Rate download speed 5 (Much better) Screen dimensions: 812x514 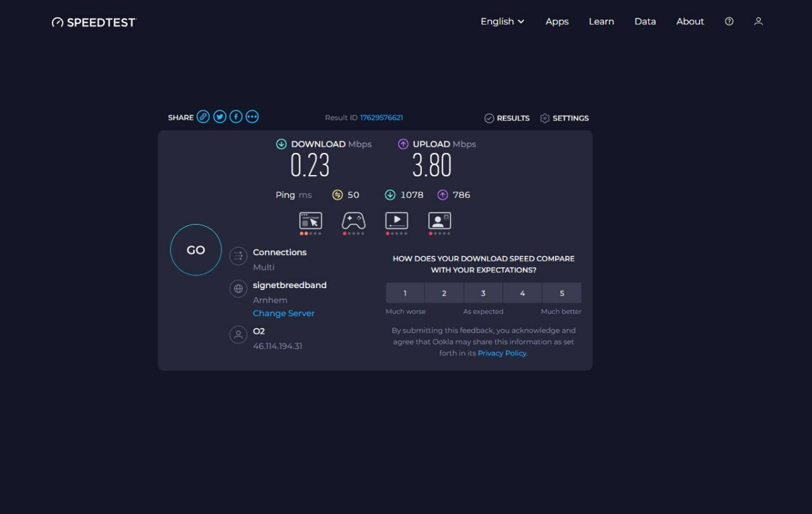point(562,293)
